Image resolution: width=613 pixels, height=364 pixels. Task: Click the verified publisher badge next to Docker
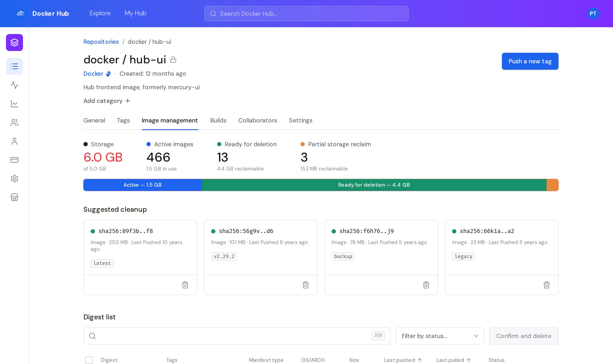pyautogui.click(x=108, y=74)
